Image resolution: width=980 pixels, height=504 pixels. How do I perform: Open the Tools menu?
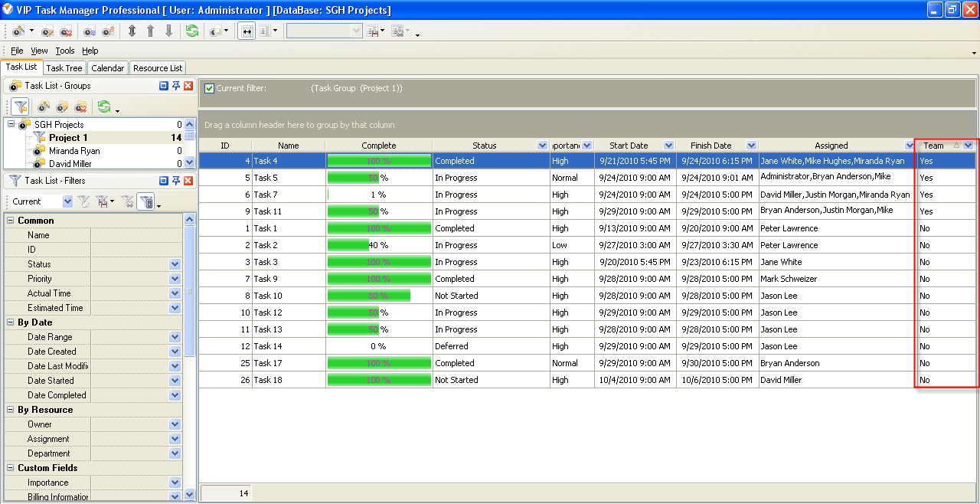pyautogui.click(x=65, y=51)
